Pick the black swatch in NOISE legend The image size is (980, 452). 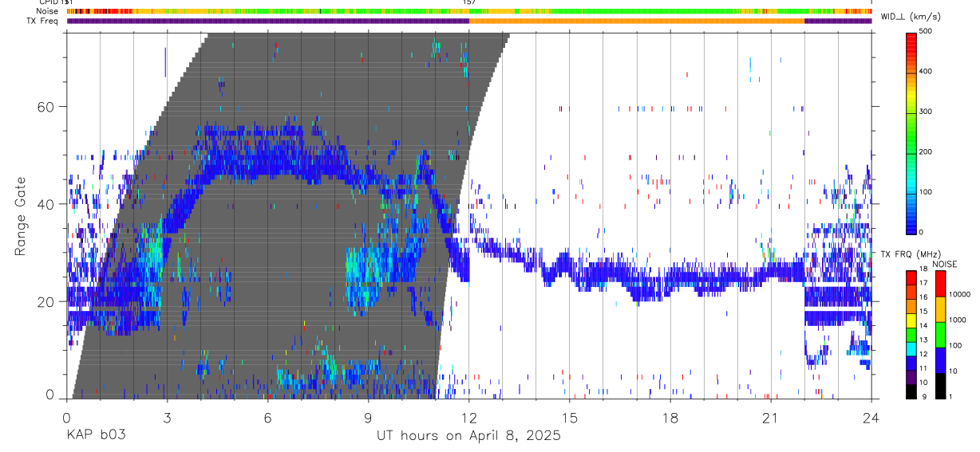pos(940,386)
